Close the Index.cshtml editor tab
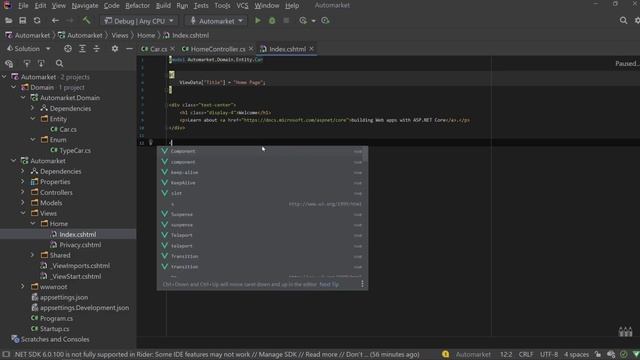Image resolution: width=640 pixels, height=360 pixels. [311, 49]
